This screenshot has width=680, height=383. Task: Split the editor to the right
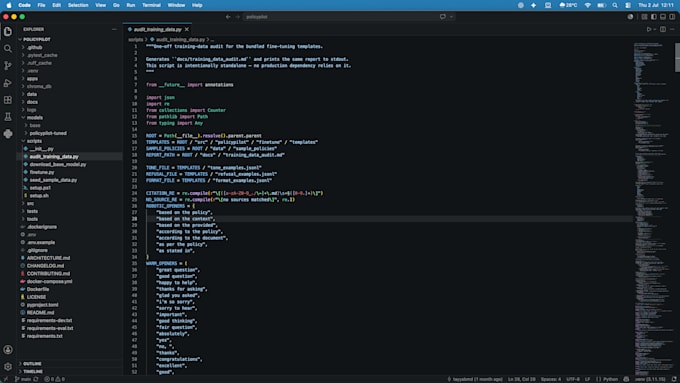(x=663, y=29)
